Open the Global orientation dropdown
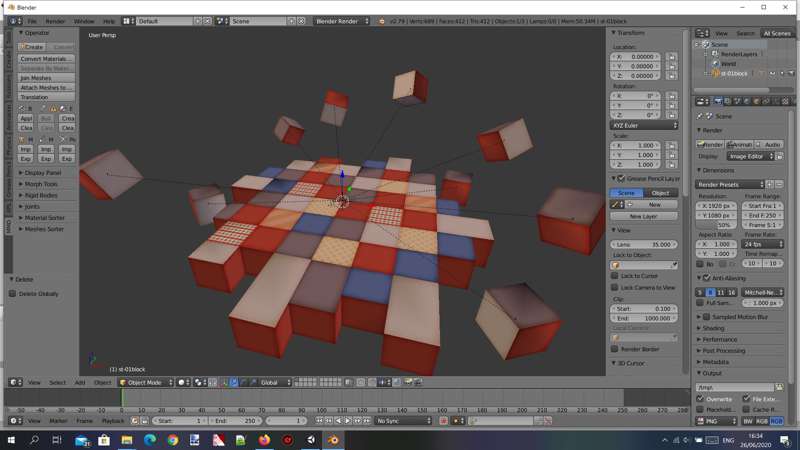This screenshot has height=450, width=800. pos(276,382)
